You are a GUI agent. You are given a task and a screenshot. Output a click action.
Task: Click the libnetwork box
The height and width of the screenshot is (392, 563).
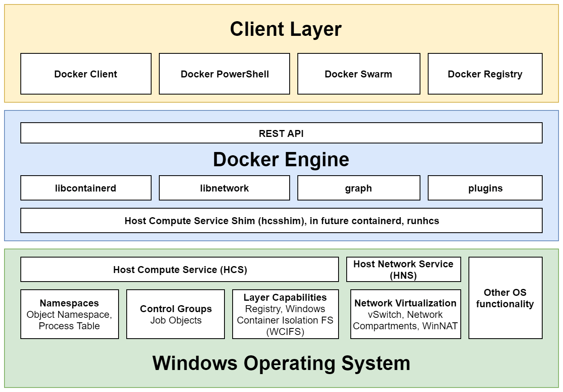(224, 188)
